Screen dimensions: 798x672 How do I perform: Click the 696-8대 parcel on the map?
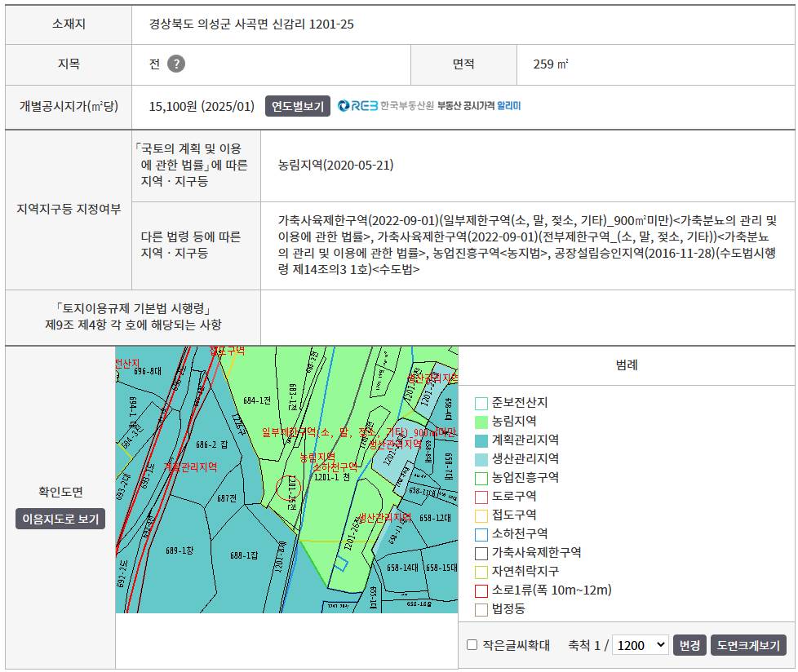(148, 371)
